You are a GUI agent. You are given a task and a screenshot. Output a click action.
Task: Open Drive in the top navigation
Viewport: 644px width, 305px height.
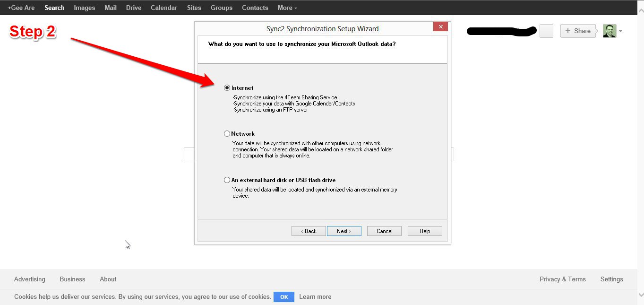134,8
